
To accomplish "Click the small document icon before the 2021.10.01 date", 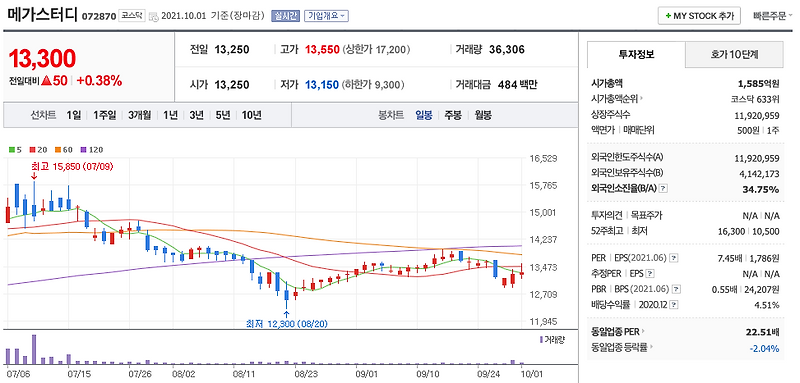I will tap(154, 16).
